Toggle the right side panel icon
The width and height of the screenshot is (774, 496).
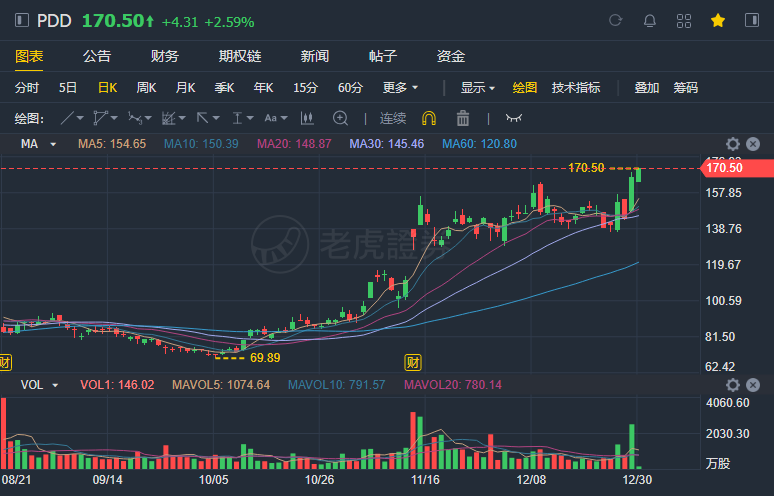[x=752, y=20]
